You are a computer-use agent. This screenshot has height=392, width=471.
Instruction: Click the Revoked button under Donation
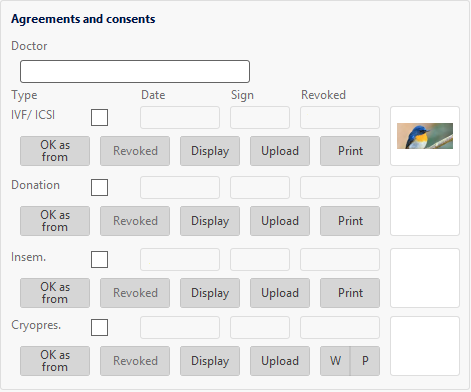tap(135, 221)
